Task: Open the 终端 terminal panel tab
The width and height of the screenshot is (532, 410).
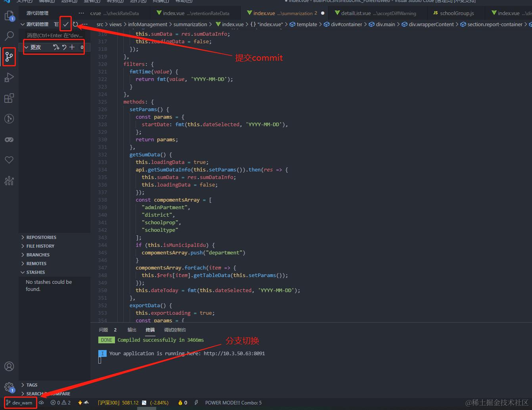Action: (x=150, y=330)
